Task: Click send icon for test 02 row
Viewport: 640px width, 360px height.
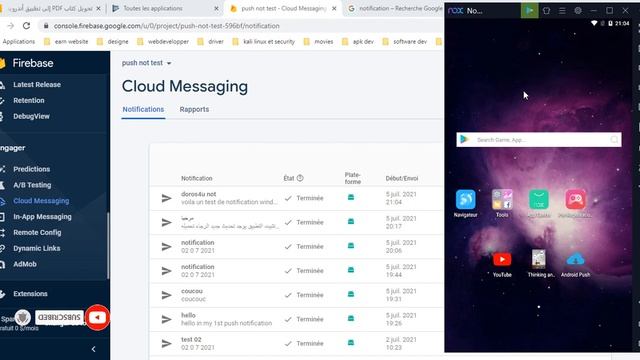Action: coord(167,344)
